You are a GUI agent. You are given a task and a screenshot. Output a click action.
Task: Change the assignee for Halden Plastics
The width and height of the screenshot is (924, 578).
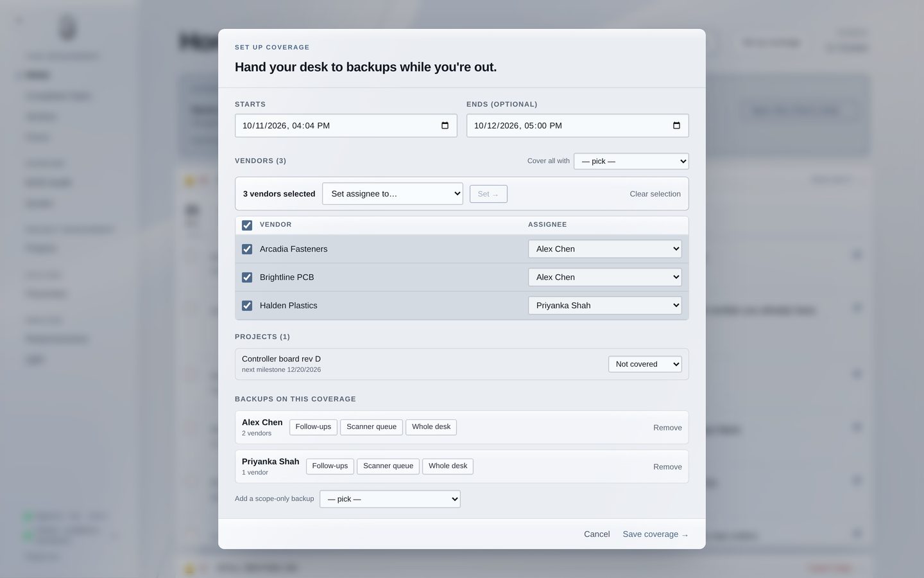click(605, 306)
